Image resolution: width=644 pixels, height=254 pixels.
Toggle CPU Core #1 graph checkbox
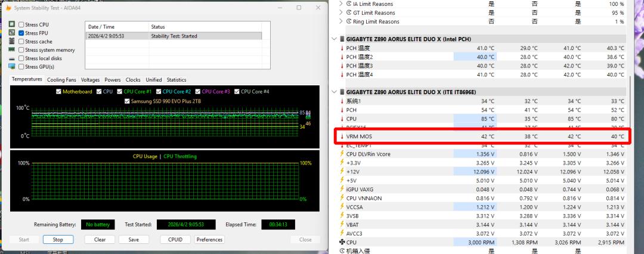tap(119, 92)
